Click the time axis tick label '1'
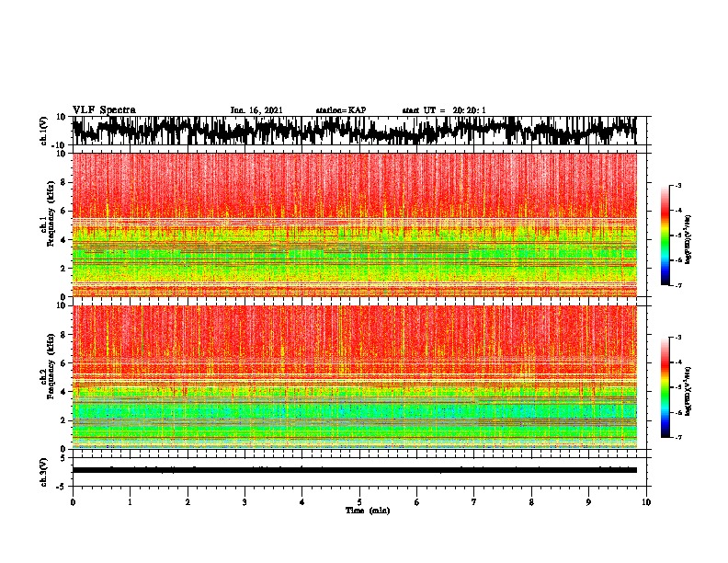Image resolution: width=728 pixels, height=563 pixels. point(130,502)
